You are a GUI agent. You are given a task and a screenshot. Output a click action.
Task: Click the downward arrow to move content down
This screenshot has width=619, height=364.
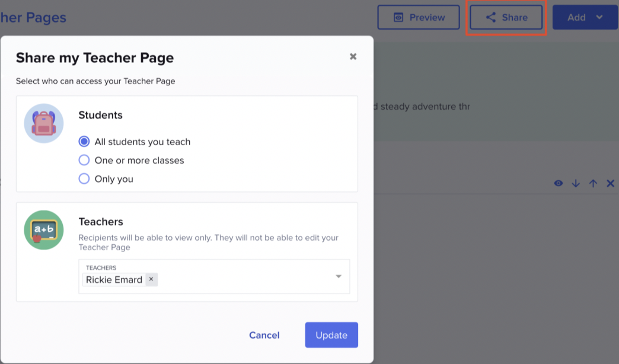coord(575,183)
